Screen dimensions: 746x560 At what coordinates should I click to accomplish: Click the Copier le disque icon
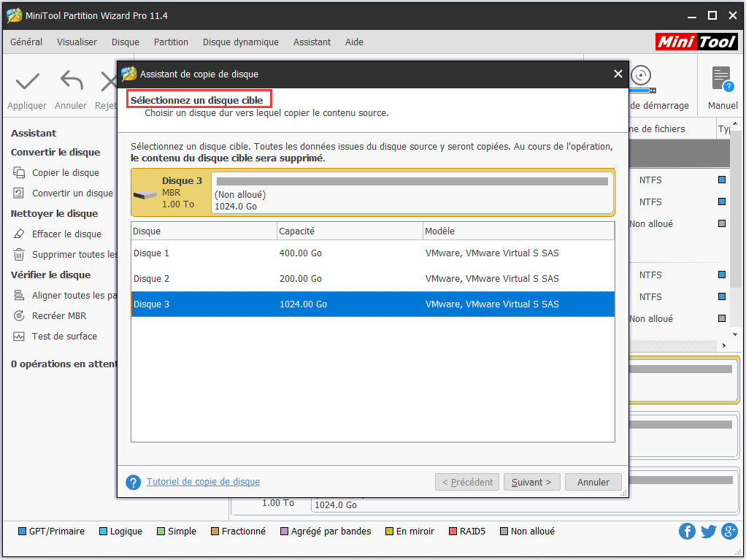(x=19, y=173)
